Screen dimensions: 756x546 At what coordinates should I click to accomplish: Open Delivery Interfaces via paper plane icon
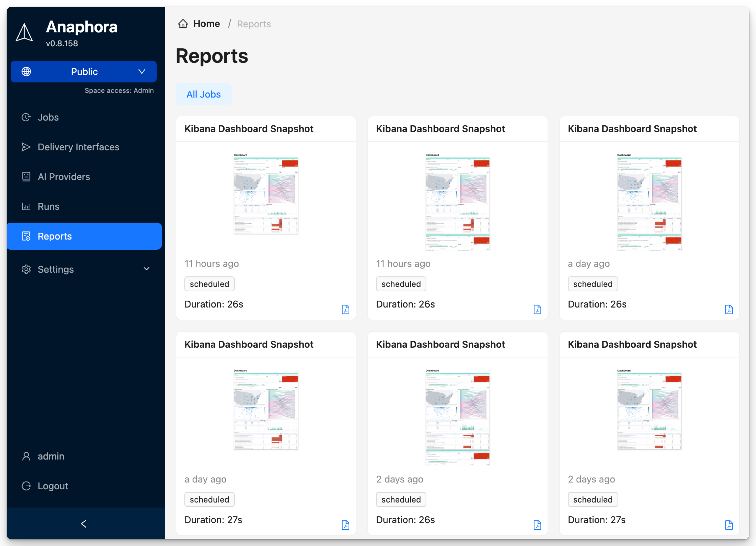click(x=26, y=147)
